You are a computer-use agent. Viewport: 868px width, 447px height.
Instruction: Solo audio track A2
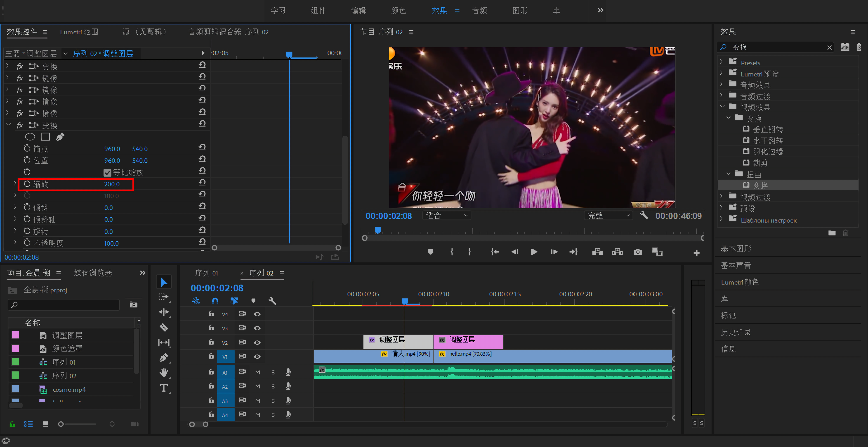(273, 386)
